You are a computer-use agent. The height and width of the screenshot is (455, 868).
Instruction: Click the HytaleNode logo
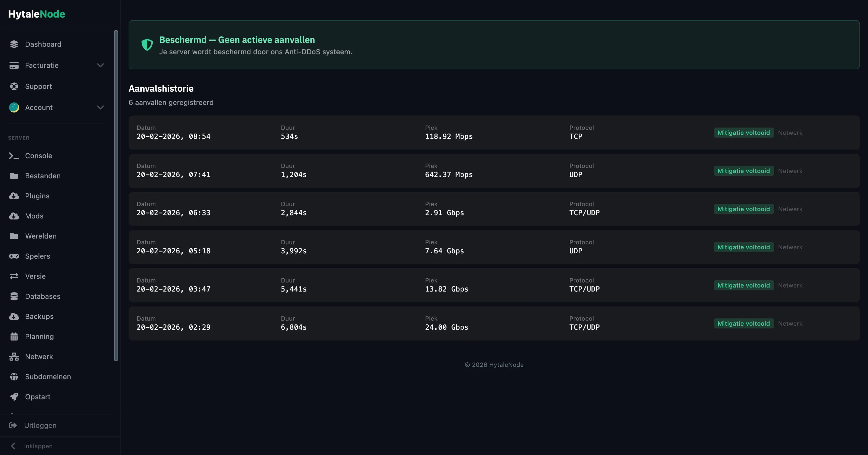pyautogui.click(x=37, y=14)
